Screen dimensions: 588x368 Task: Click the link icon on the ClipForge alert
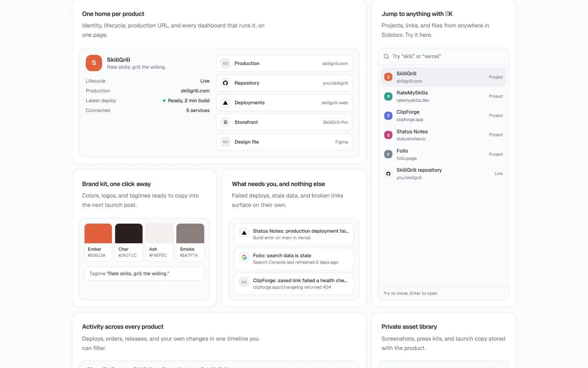click(x=244, y=282)
